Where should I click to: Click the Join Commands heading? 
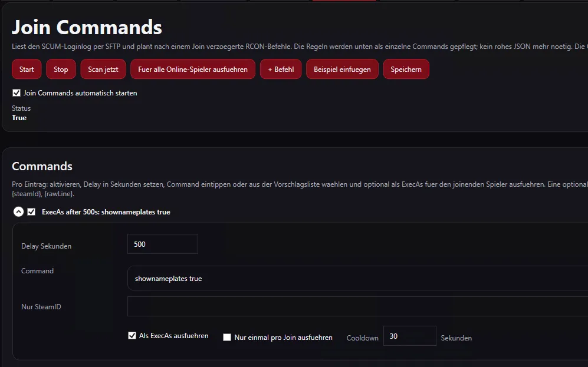[x=87, y=27]
